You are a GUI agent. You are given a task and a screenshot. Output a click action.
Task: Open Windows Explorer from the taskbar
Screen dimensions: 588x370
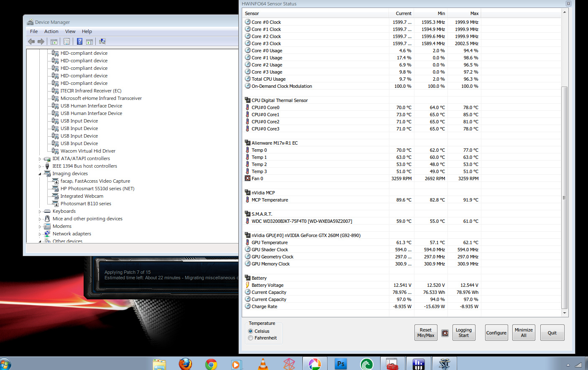pos(159,364)
